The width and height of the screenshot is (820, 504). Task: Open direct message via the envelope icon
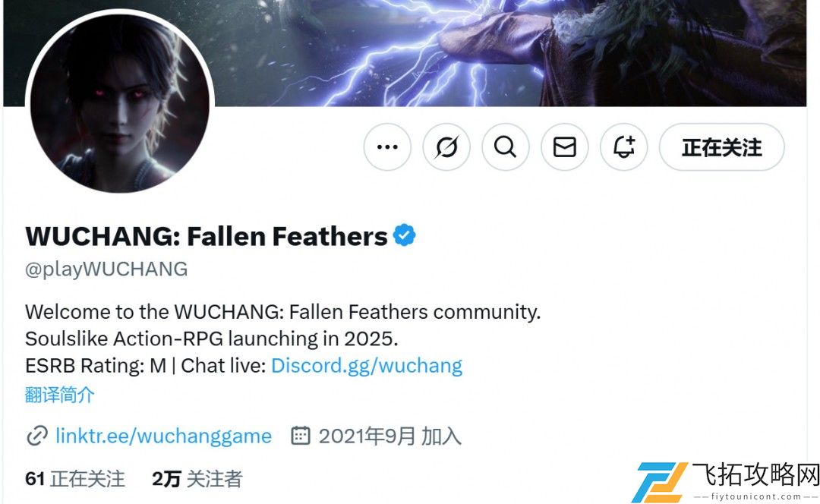pos(565,147)
